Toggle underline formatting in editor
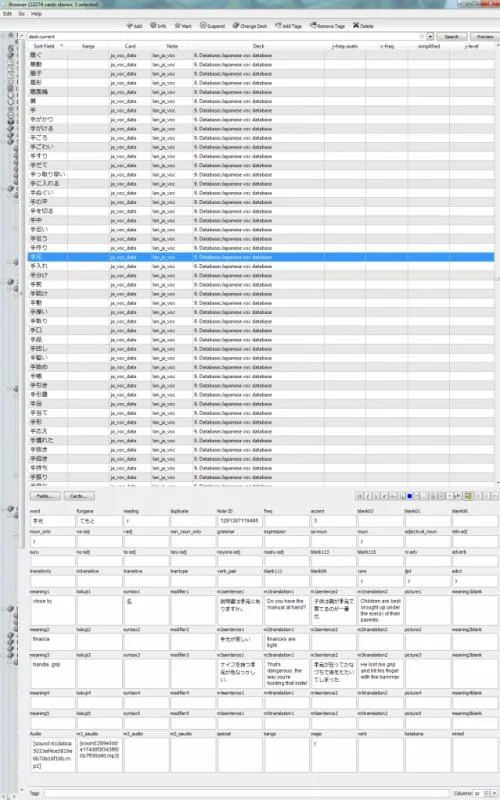This screenshot has width=500, height=800. click(x=376, y=496)
